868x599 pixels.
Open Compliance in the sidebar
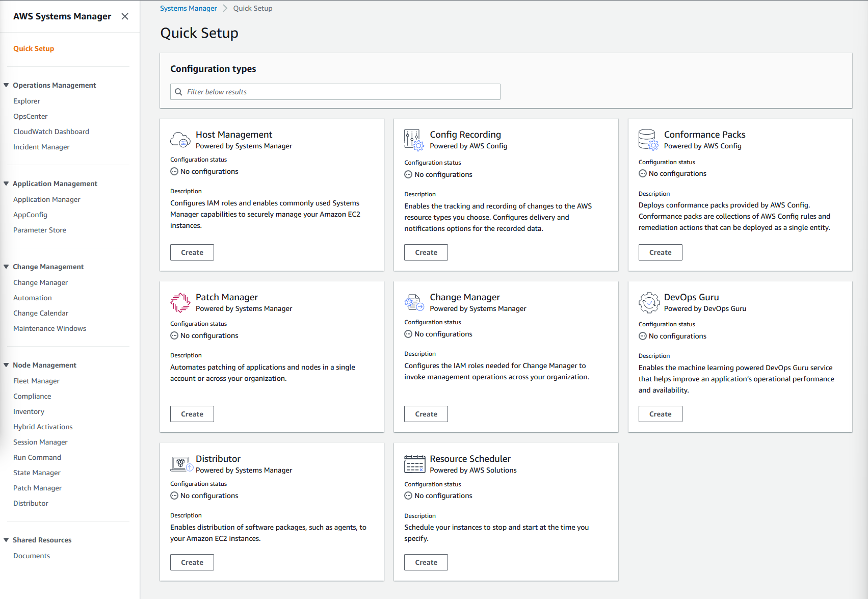point(32,396)
